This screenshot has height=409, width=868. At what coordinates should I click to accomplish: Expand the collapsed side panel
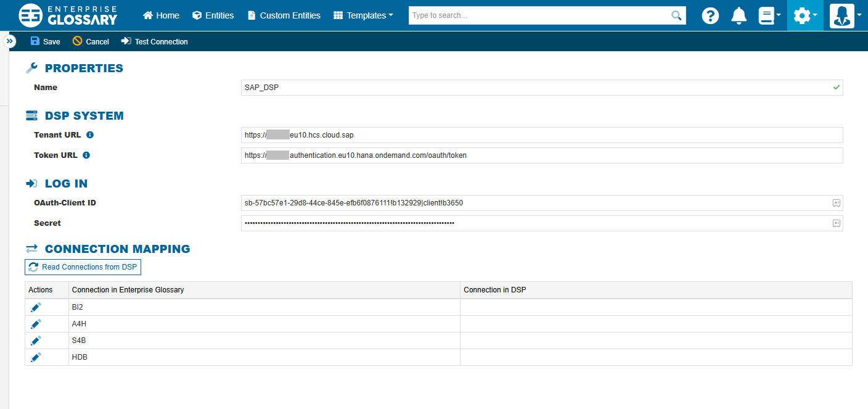pos(10,41)
